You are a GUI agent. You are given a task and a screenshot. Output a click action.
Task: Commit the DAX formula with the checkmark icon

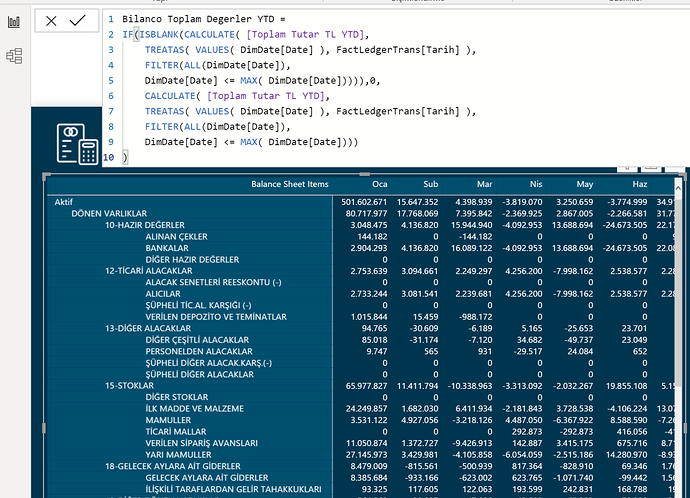[77, 20]
